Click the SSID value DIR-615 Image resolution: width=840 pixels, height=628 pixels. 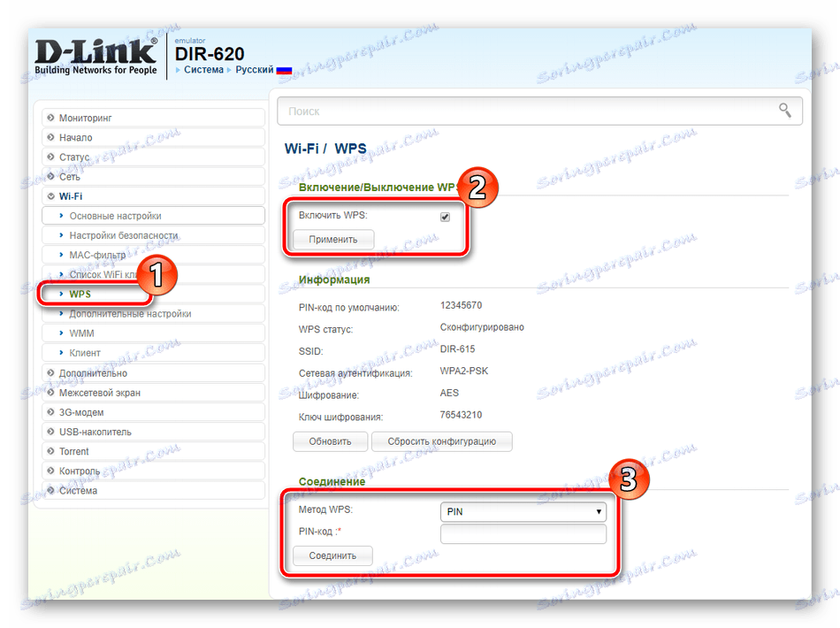(457, 348)
